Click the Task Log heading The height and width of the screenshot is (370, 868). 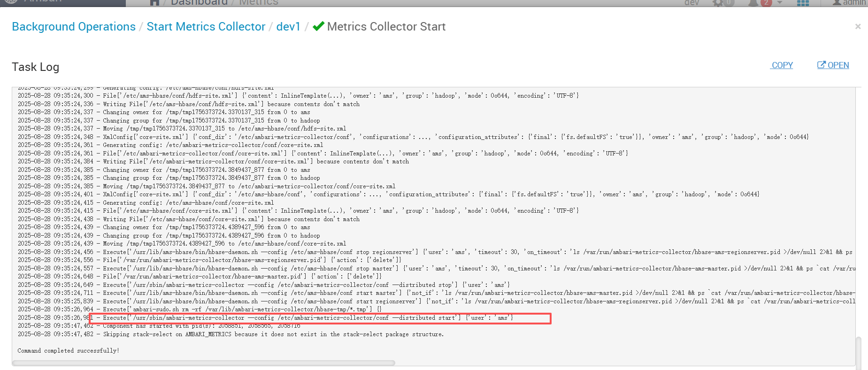pos(36,67)
